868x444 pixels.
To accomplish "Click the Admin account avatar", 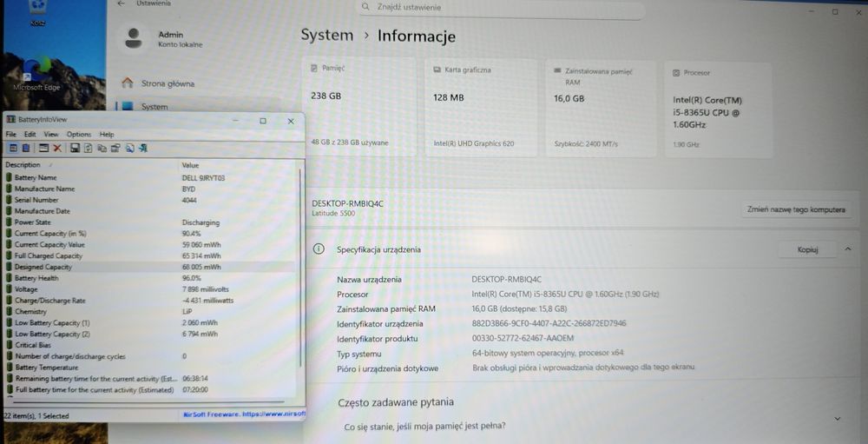I will [133, 39].
